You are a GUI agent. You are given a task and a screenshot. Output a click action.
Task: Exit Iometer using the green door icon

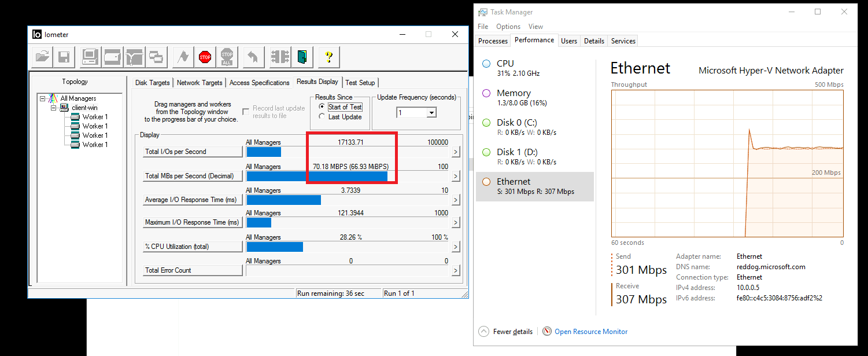point(302,57)
